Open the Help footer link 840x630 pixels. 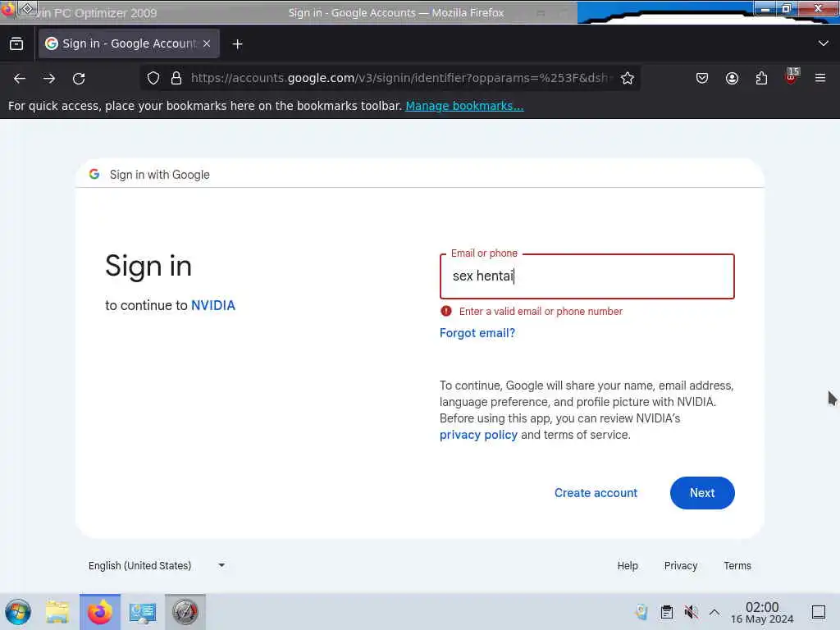coord(628,566)
